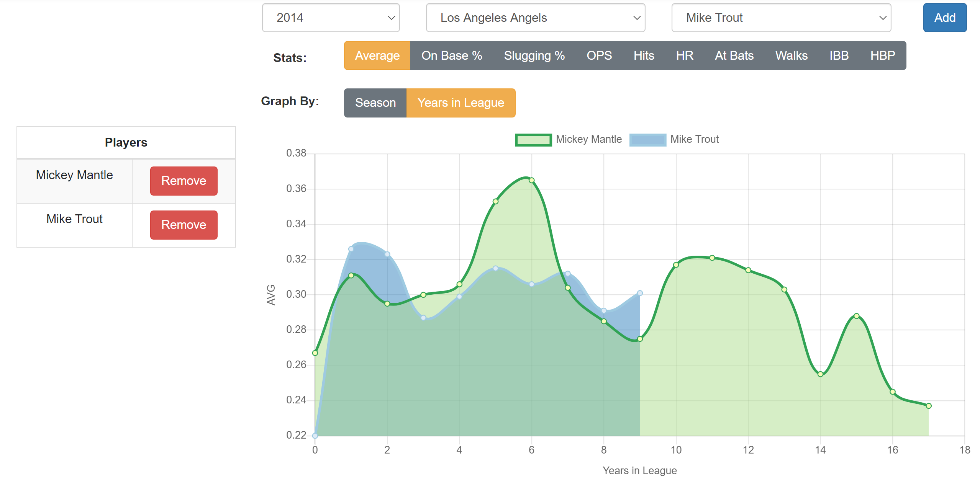Screen dimensions: 980x483
Task: Click Mike Trout's point at year 2
Action: click(x=387, y=254)
